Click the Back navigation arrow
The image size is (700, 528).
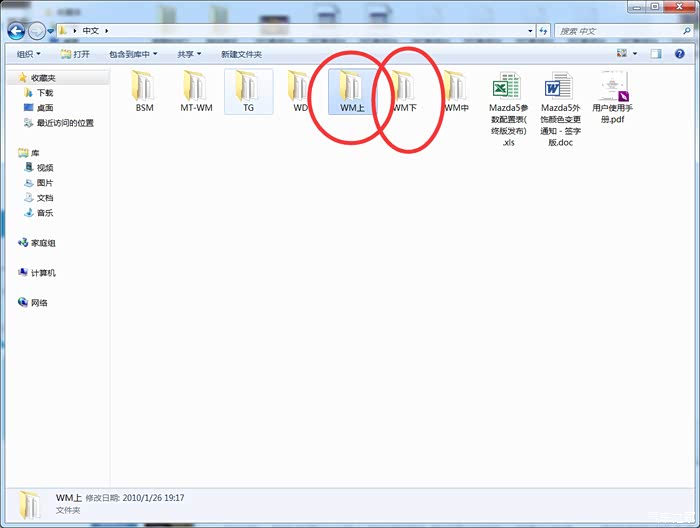[x=16, y=31]
